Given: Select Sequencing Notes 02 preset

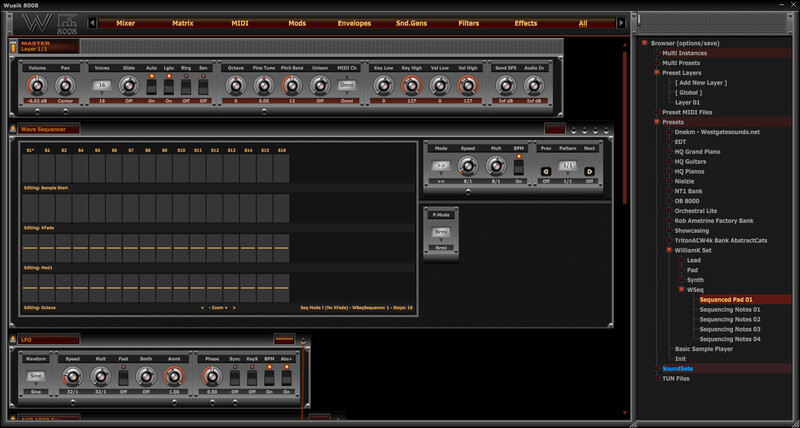Looking at the screenshot, I should 730,319.
